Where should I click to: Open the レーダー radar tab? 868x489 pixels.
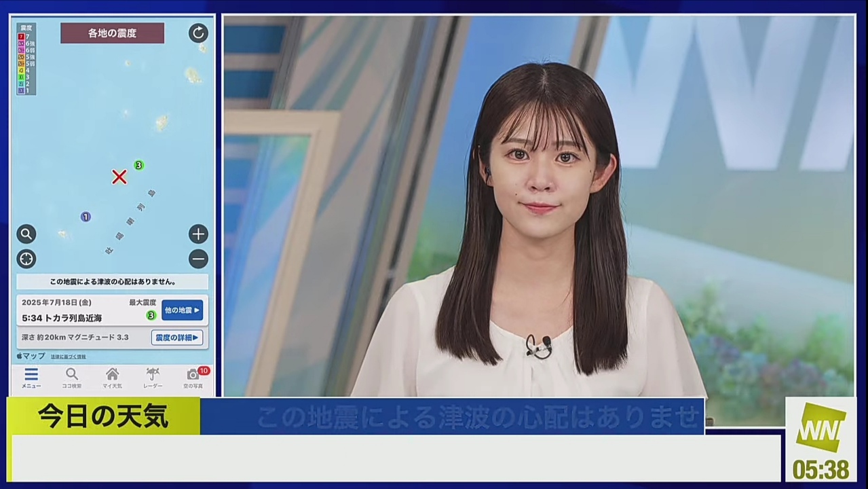click(153, 378)
